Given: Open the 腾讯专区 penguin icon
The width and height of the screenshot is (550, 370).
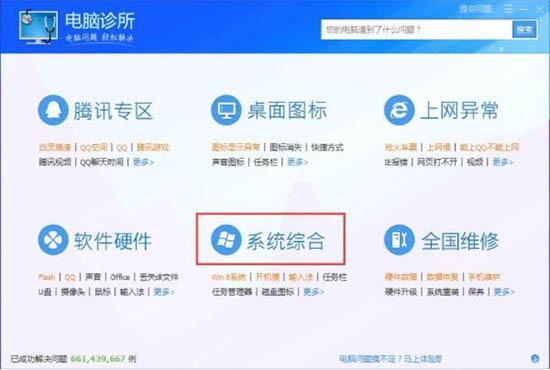Looking at the screenshot, I should (x=53, y=110).
